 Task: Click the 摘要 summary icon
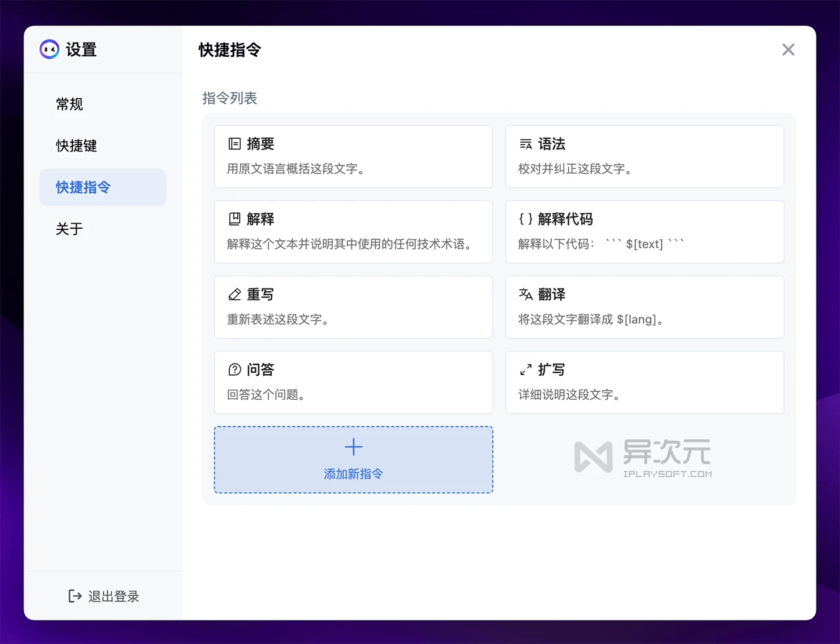[x=235, y=144]
